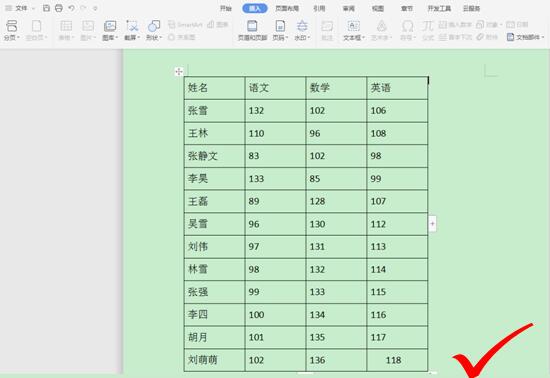
Task: Click the plus button to add a table column
Action: click(x=432, y=223)
